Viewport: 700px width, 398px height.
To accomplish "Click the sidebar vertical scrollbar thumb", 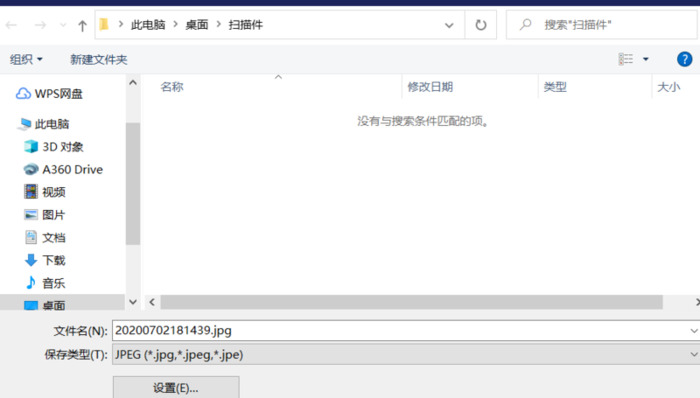I will pyautogui.click(x=133, y=184).
